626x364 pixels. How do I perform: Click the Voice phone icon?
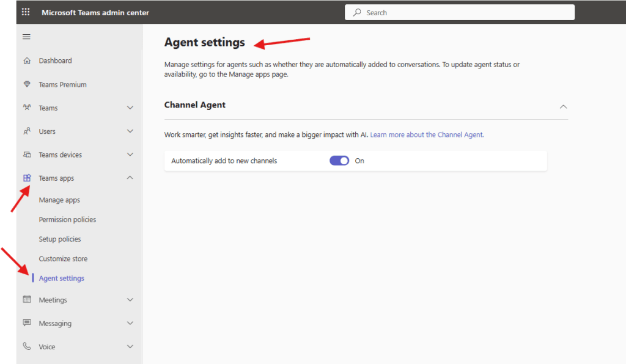coord(26,347)
